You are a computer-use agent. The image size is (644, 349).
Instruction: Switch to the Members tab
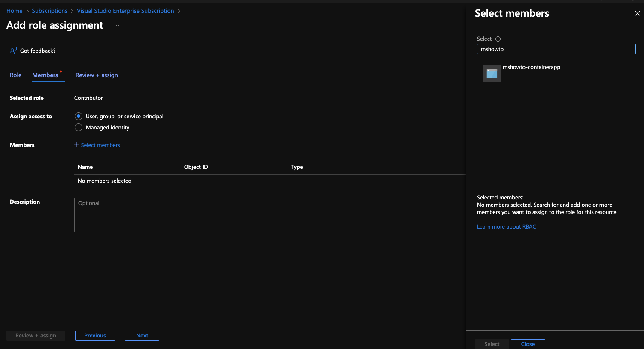click(45, 75)
